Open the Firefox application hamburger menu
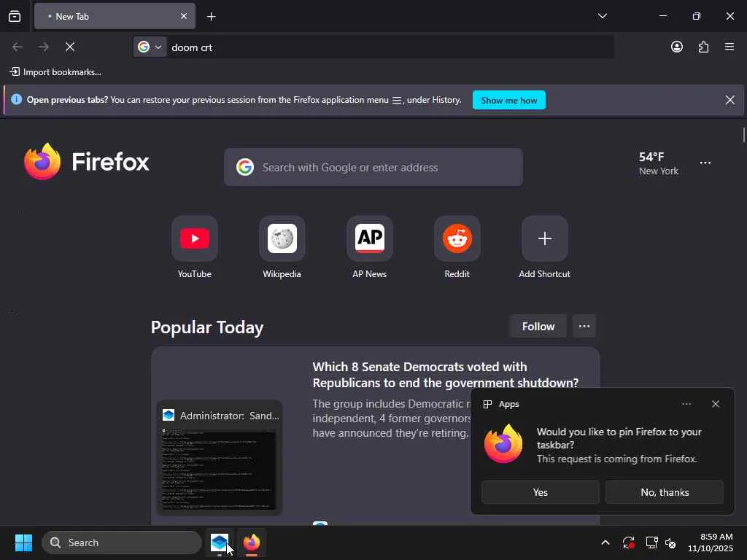The height and width of the screenshot is (560, 747). click(729, 47)
